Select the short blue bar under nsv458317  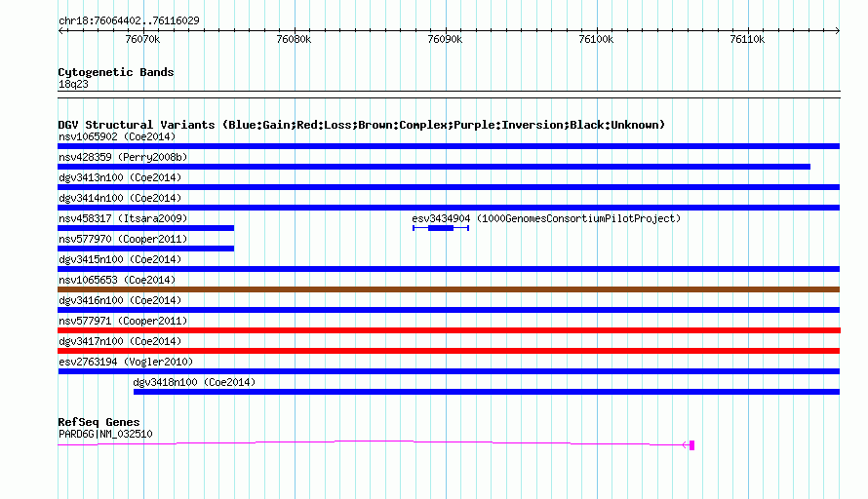click(x=145, y=228)
